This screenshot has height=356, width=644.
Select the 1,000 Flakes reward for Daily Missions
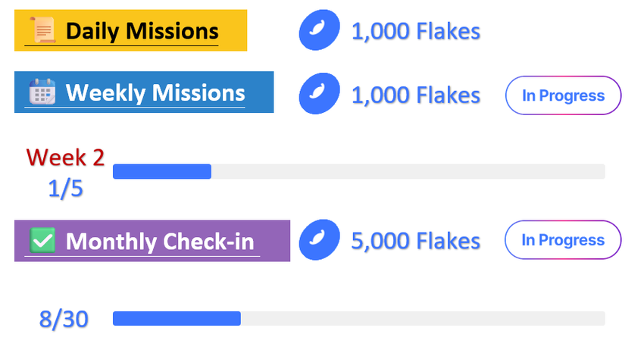pos(415,32)
